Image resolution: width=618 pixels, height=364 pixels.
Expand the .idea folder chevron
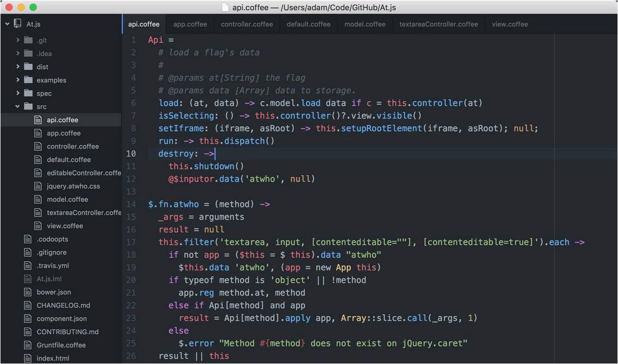18,53
